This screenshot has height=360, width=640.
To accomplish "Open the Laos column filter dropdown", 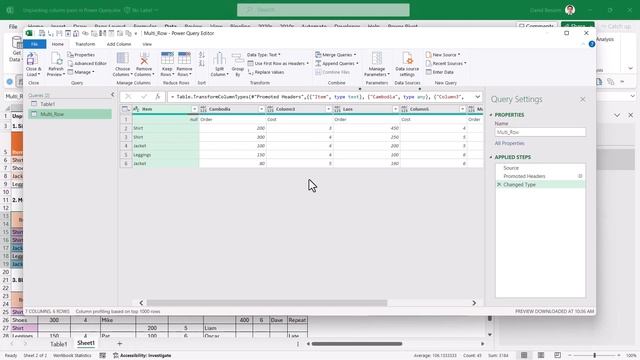I will [395, 109].
